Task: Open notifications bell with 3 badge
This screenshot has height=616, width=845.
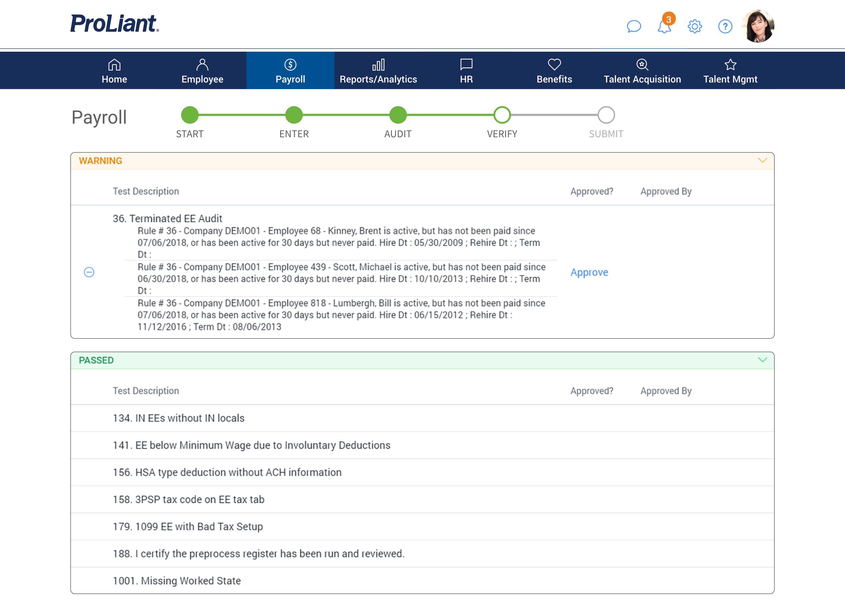Action: click(665, 26)
